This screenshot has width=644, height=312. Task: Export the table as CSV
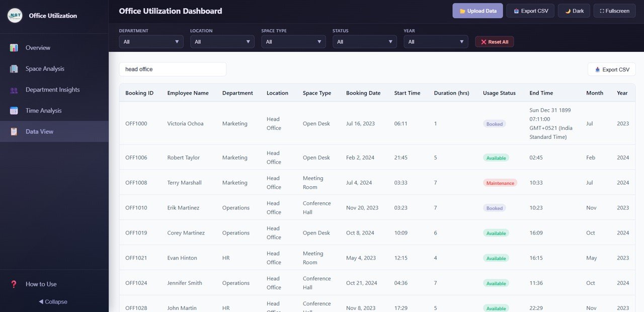(x=612, y=69)
